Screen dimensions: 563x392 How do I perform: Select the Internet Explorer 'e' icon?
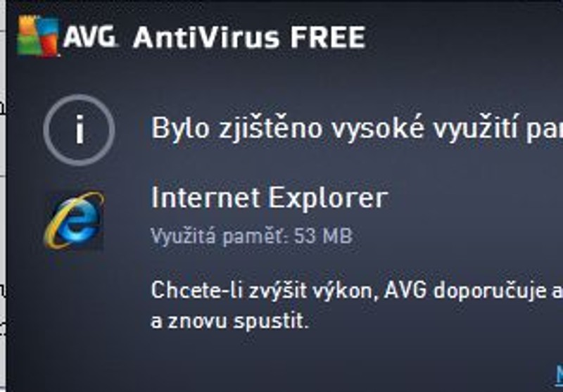tap(74, 220)
